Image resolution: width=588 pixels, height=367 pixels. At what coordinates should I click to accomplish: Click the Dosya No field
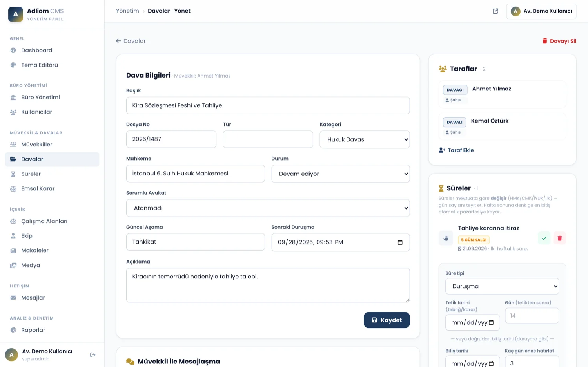[x=171, y=139]
